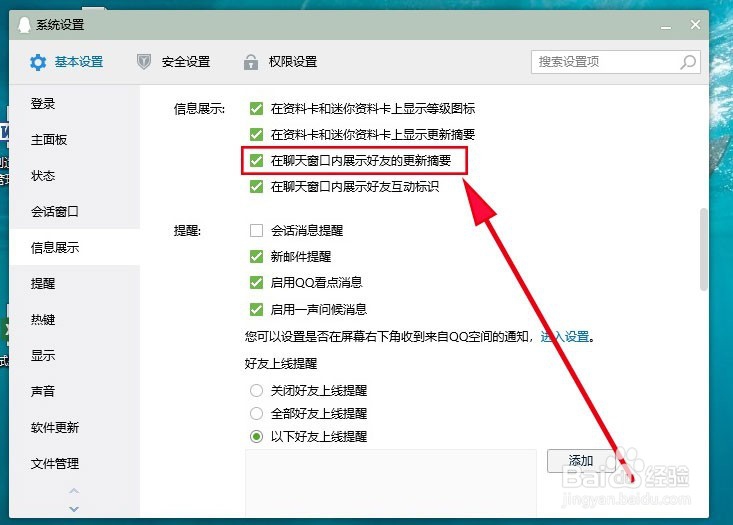Click the lock icon for 权限设置
Viewport: 733px width, 525px height.
pyautogui.click(x=251, y=62)
